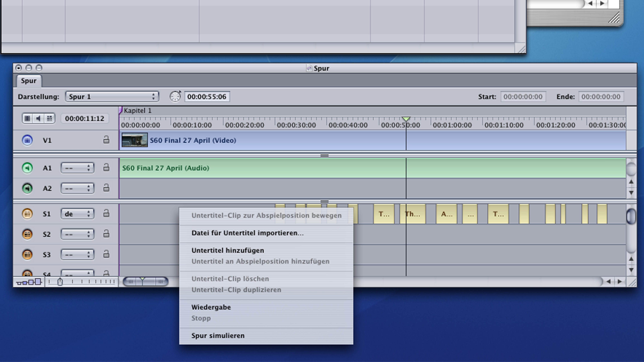
Task: Choose Datei für Untertitel importieren
Action: point(247,233)
